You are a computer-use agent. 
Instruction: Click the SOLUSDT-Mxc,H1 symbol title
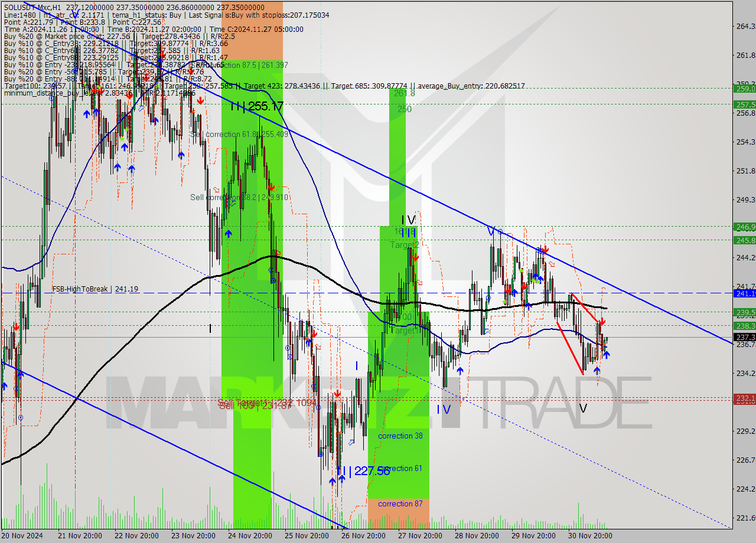(x=32, y=7)
